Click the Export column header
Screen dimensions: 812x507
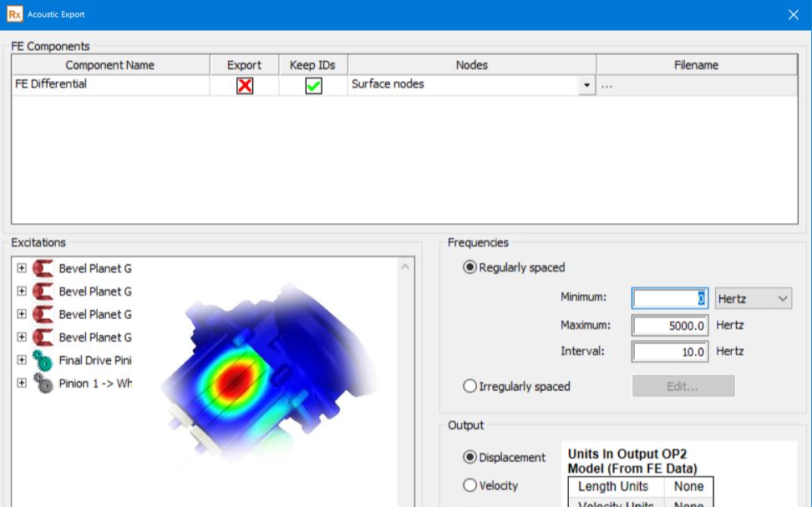pos(244,65)
